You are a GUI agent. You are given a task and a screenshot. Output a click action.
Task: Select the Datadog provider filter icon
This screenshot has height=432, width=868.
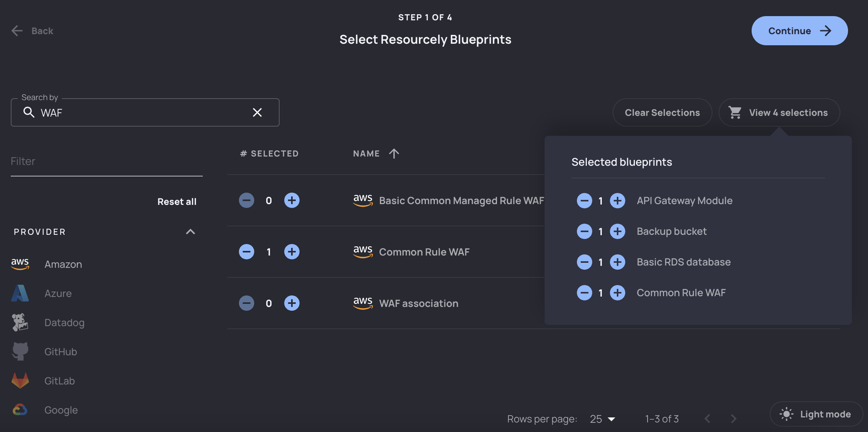(x=20, y=322)
